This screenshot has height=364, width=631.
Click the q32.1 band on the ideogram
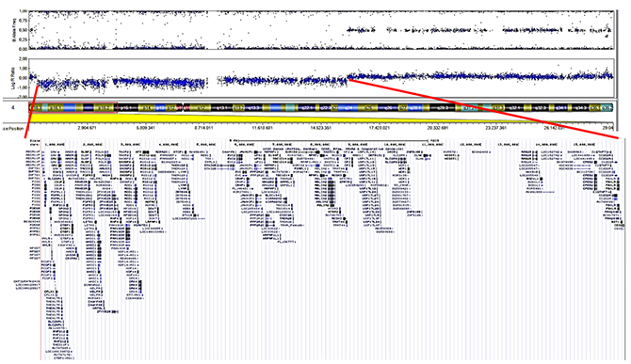click(x=515, y=108)
